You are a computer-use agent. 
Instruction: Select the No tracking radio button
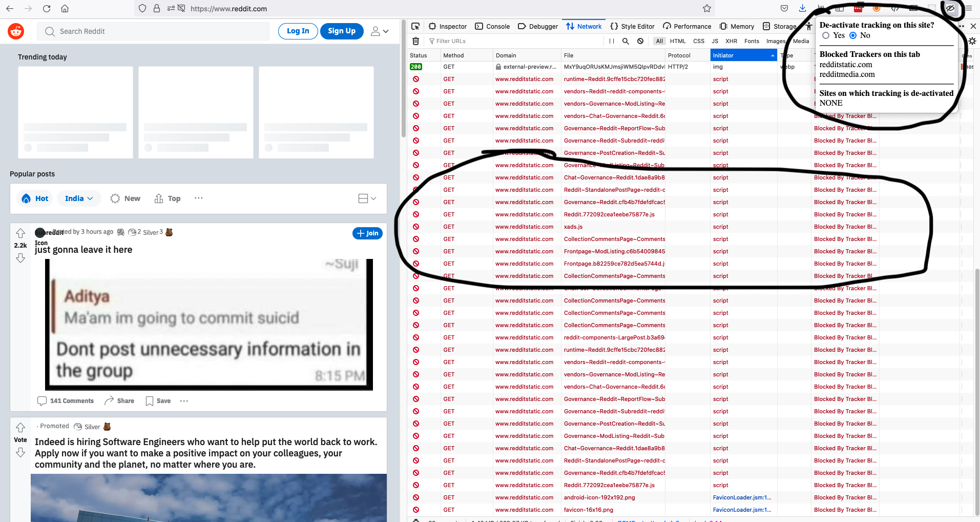(x=852, y=35)
